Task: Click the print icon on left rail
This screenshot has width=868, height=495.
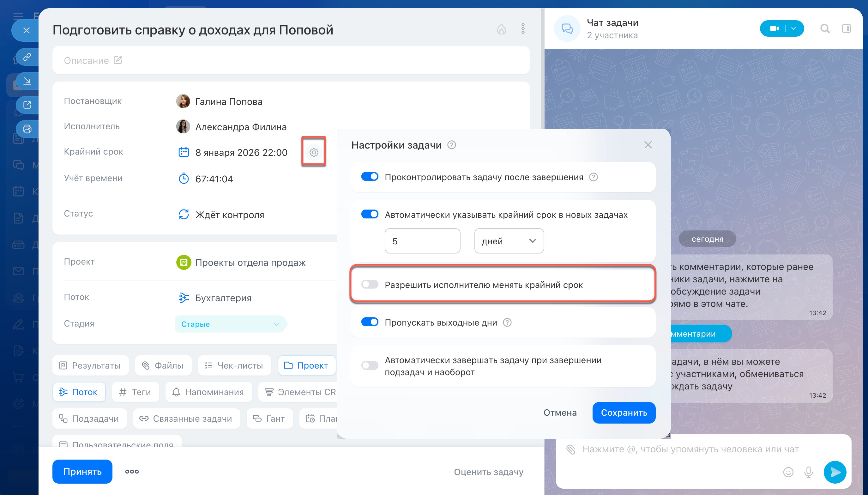Action: tap(27, 129)
